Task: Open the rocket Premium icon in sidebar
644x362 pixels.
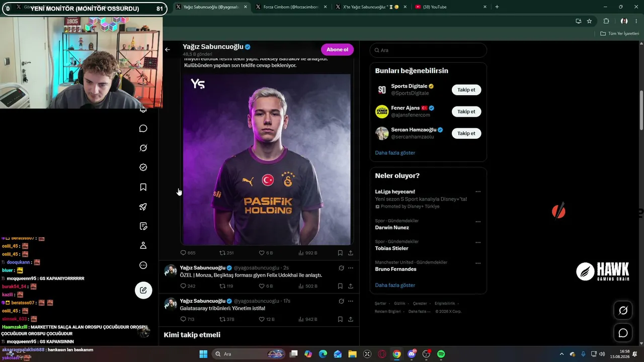Action: pyautogui.click(x=143, y=207)
